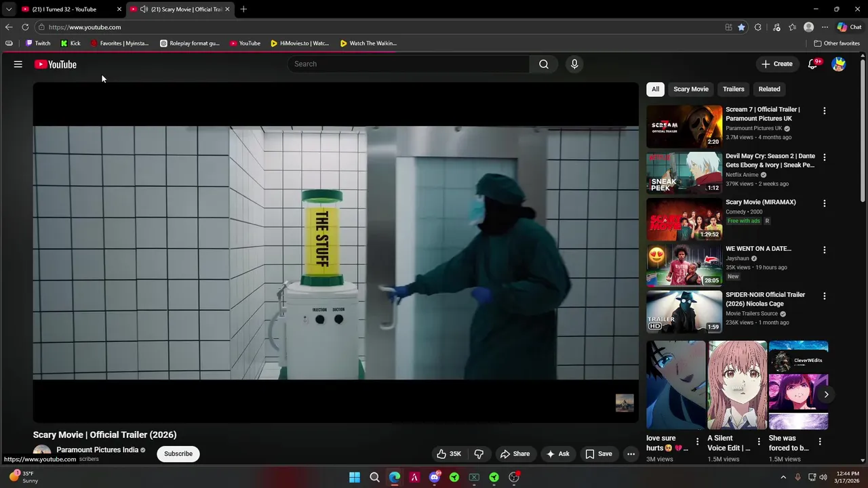This screenshot has width=868, height=488.
Task: Select the Trailers filter chip
Action: pos(734,89)
